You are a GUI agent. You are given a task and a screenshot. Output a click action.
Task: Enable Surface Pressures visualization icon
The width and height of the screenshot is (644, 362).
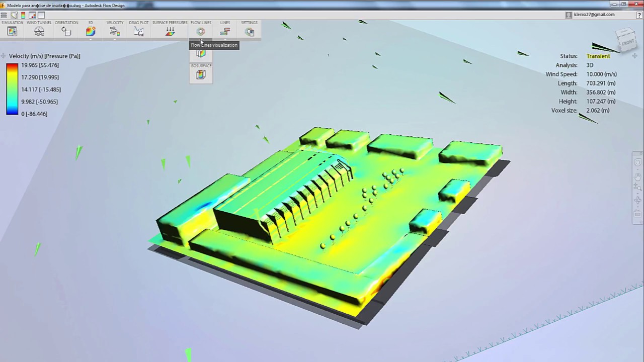pos(170,32)
